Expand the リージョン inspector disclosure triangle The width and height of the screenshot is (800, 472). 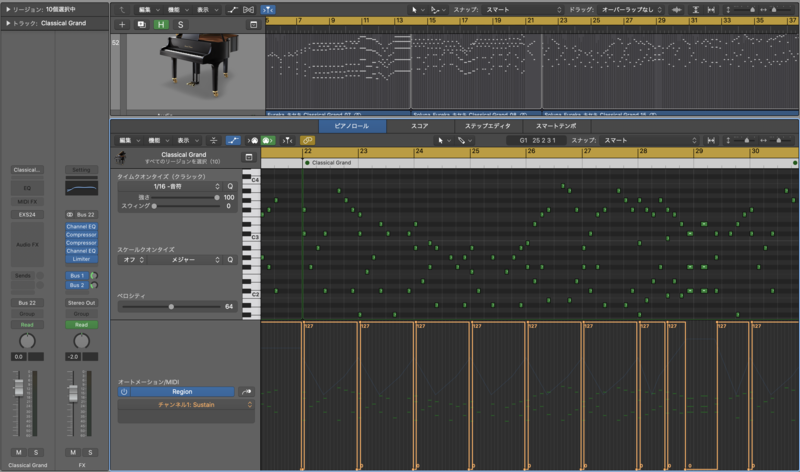[8, 9]
